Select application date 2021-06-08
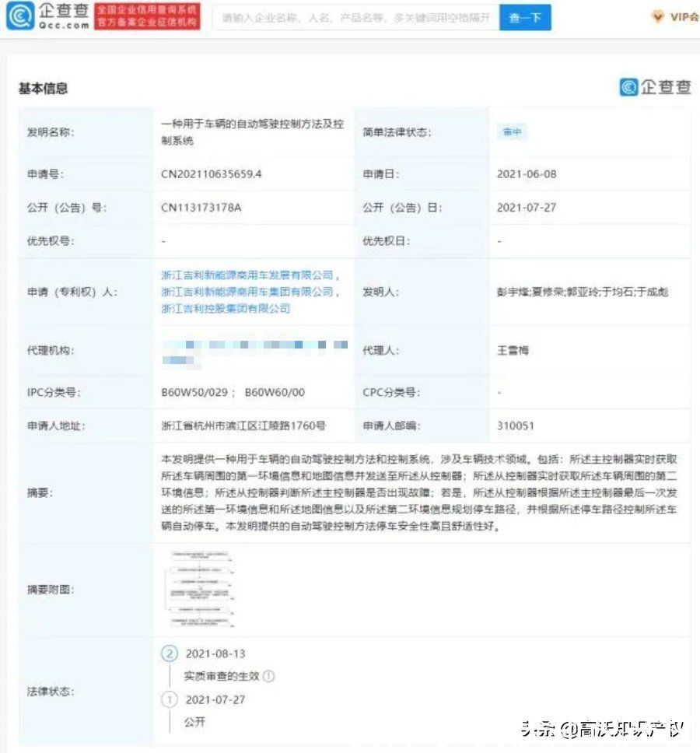The width and height of the screenshot is (700, 753). (x=527, y=173)
